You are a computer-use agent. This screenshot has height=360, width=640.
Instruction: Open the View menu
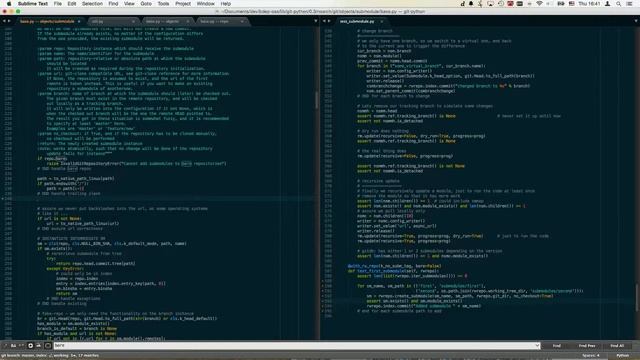[129, 4]
